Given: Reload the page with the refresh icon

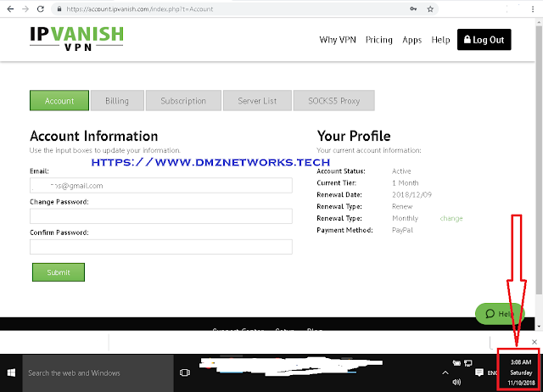Looking at the screenshot, I should tap(41, 9).
